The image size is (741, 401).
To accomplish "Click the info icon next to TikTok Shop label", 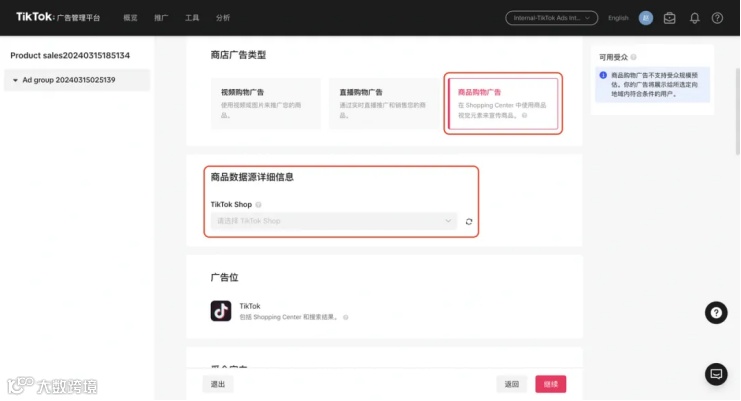I will (258, 205).
